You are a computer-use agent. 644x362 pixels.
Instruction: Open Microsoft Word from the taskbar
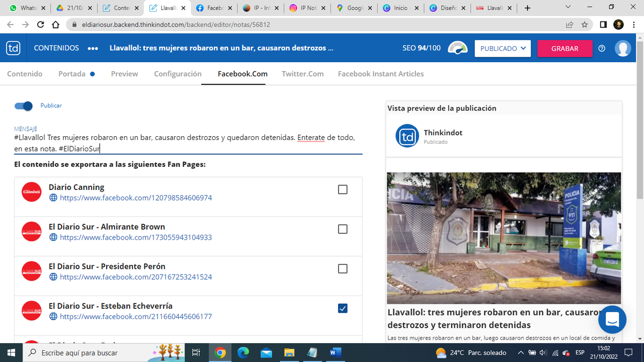point(335,352)
